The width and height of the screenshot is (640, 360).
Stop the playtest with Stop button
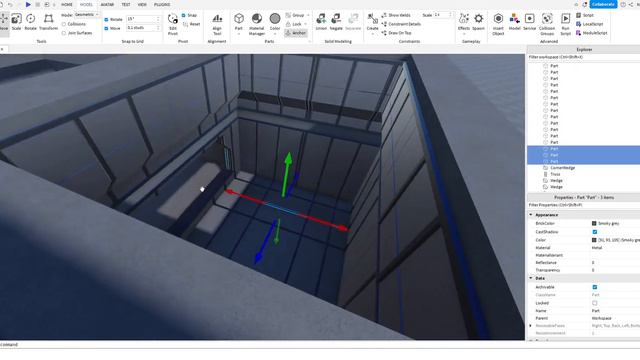coord(38,4)
